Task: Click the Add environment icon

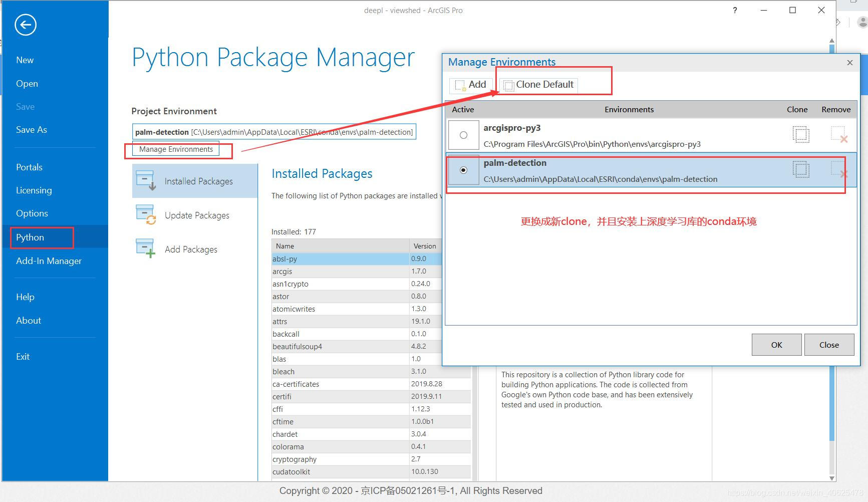Action: pos(460,85)
